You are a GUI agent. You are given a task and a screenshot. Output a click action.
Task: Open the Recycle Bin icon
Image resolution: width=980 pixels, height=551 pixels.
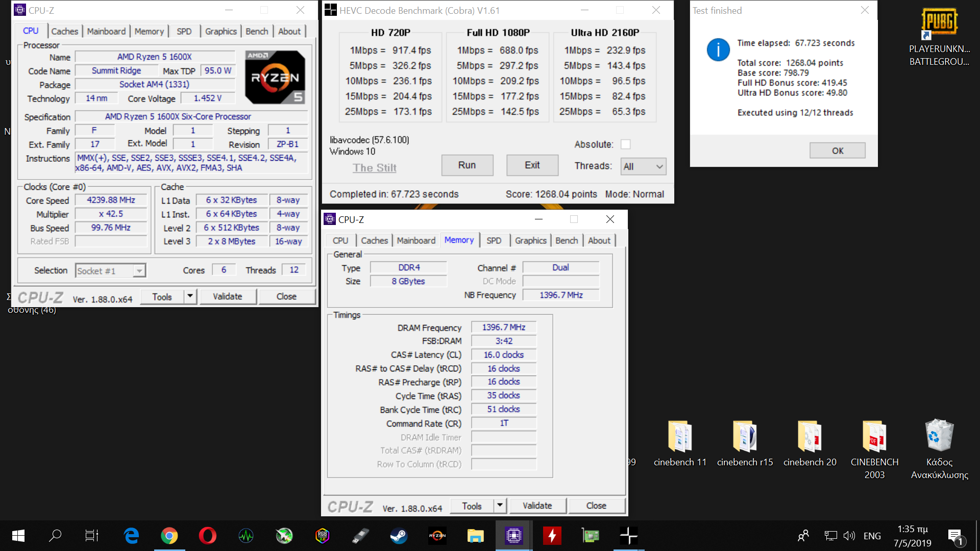pyautogui.click(x=939, y=449)
